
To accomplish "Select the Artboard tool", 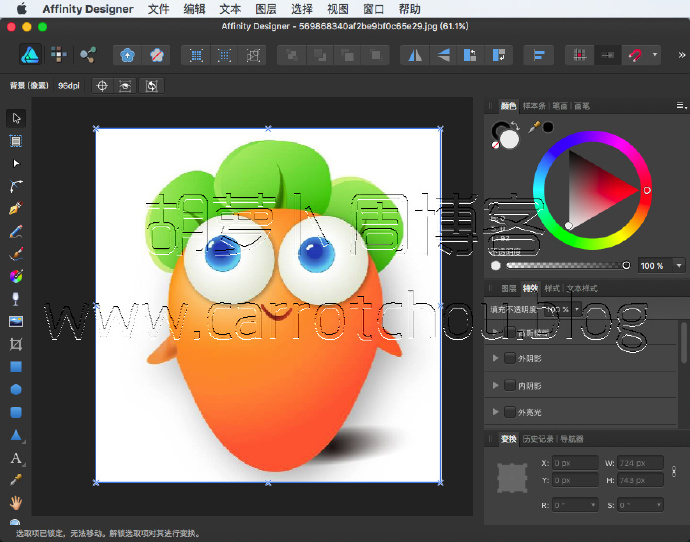I will [16, 141].
